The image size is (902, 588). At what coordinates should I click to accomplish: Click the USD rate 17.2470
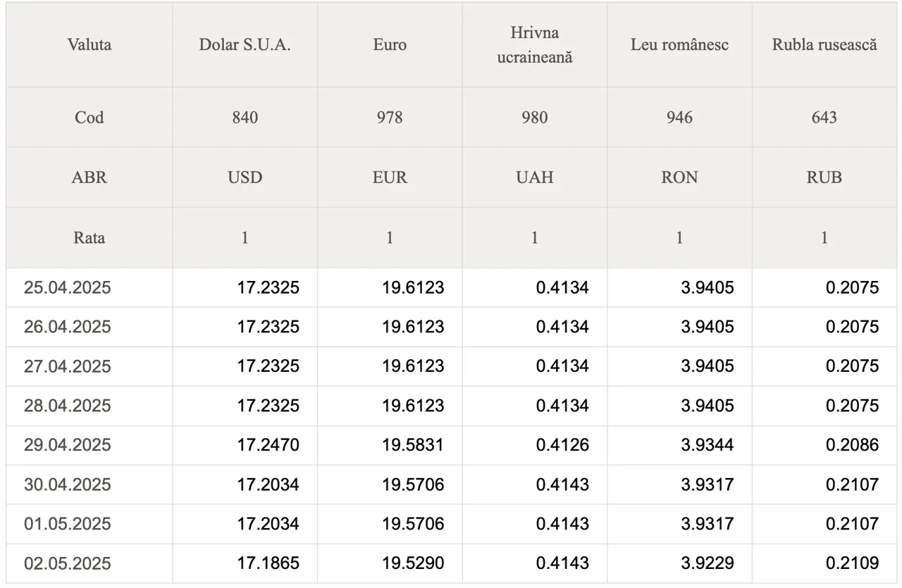coord(268,445)
